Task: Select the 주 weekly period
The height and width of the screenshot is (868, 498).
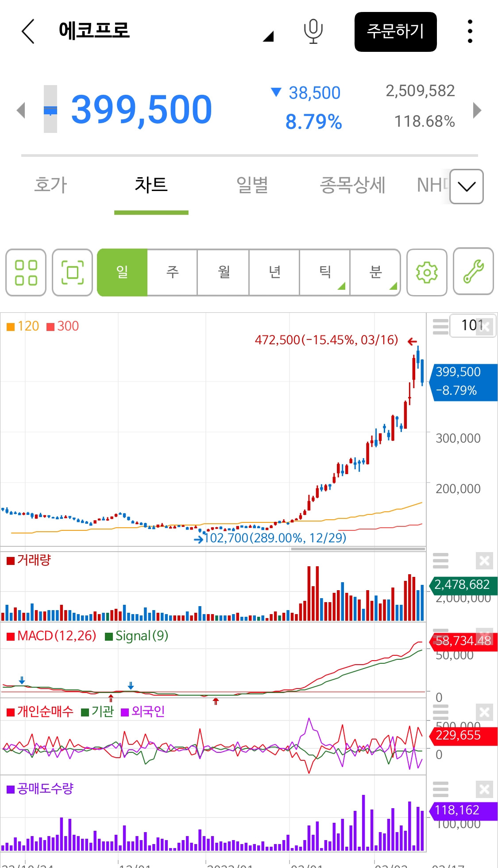Action: coord(172,272)
